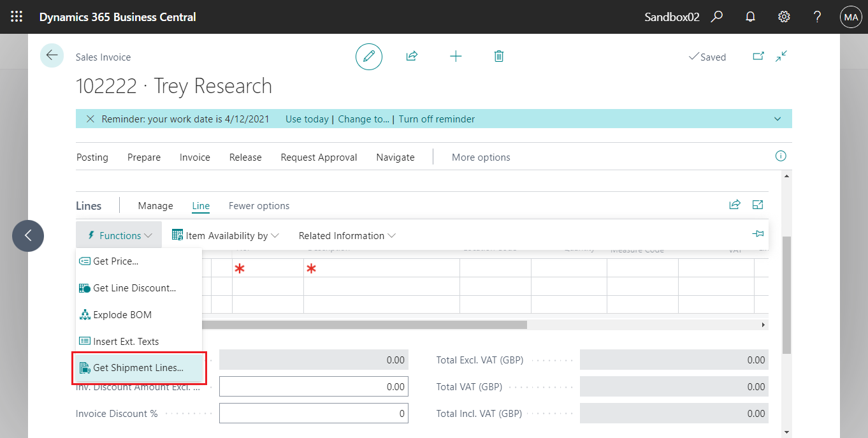The width and height of the screenshot is (868, 438).
Task: Open the Settings gear icon
Action: (783, 17)
